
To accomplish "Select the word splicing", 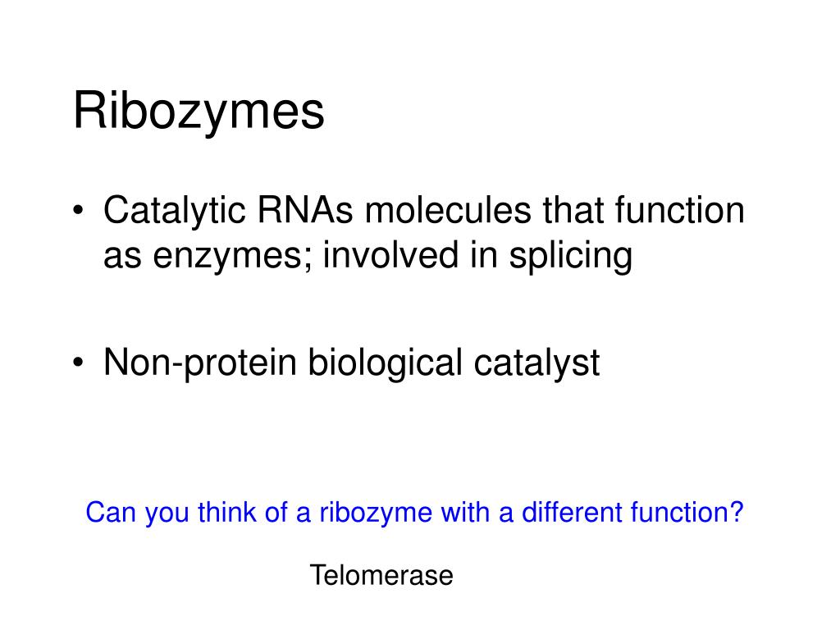I will (x=571, y=256).
